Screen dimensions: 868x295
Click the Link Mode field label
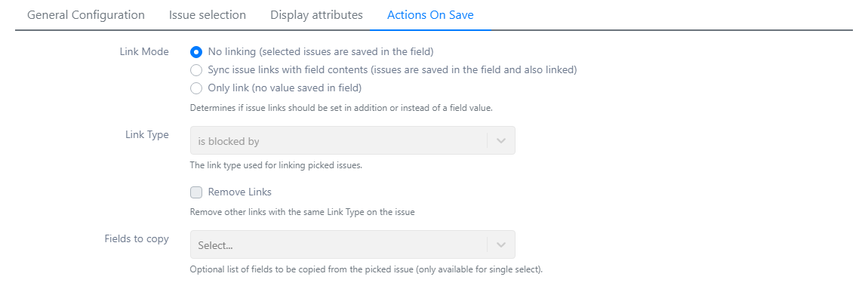point(144,51)
